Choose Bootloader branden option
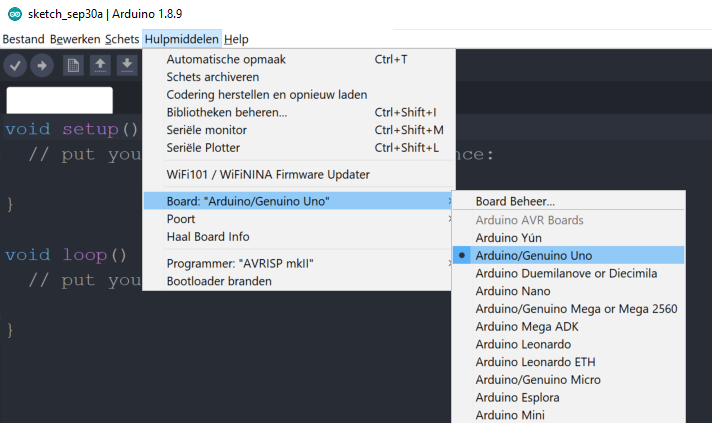The height and width of the screenshot is (423, 712). click(x=219, y=281)
